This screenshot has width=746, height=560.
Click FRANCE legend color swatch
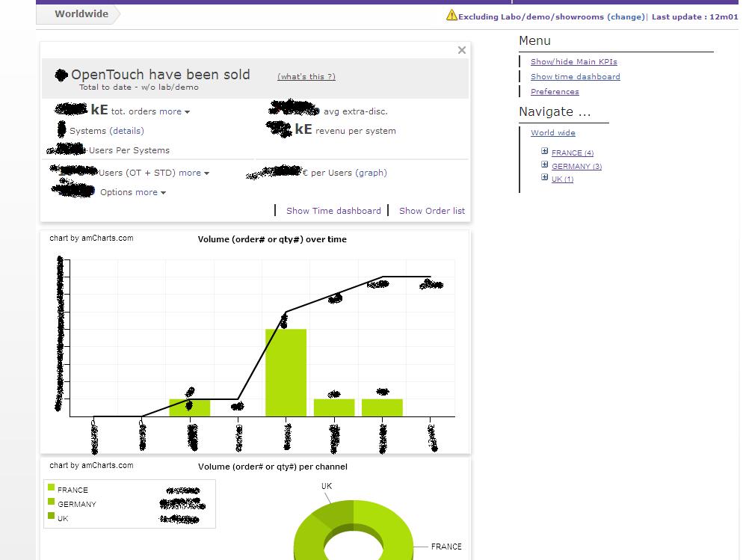52,487
